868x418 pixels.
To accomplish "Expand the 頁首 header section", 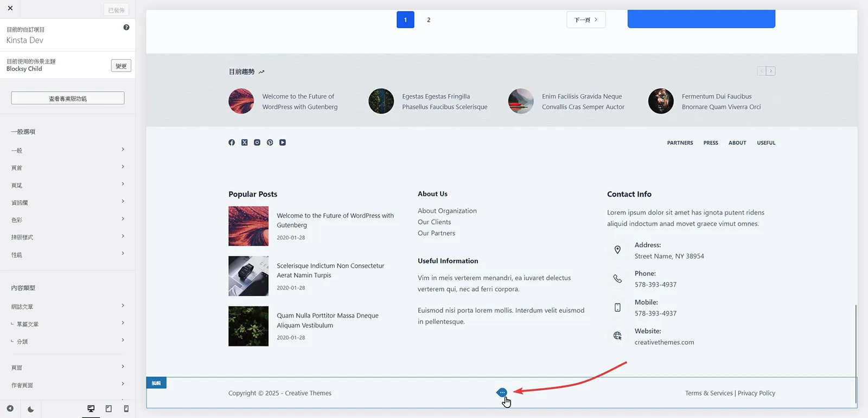I will click(68, 168).
